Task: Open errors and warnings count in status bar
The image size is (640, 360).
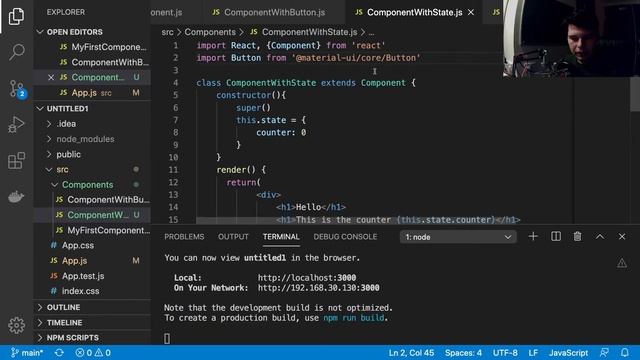Action: pos(93,353)
